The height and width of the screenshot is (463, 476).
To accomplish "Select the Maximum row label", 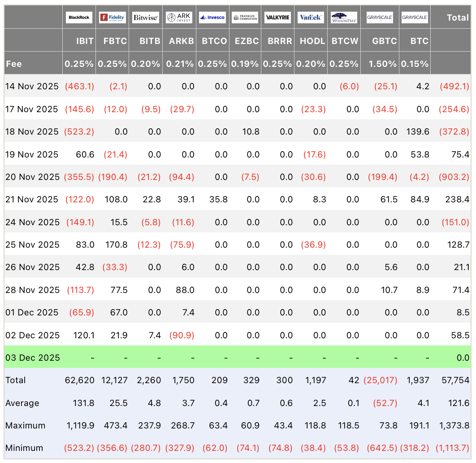I will click(x=25, y=425).
